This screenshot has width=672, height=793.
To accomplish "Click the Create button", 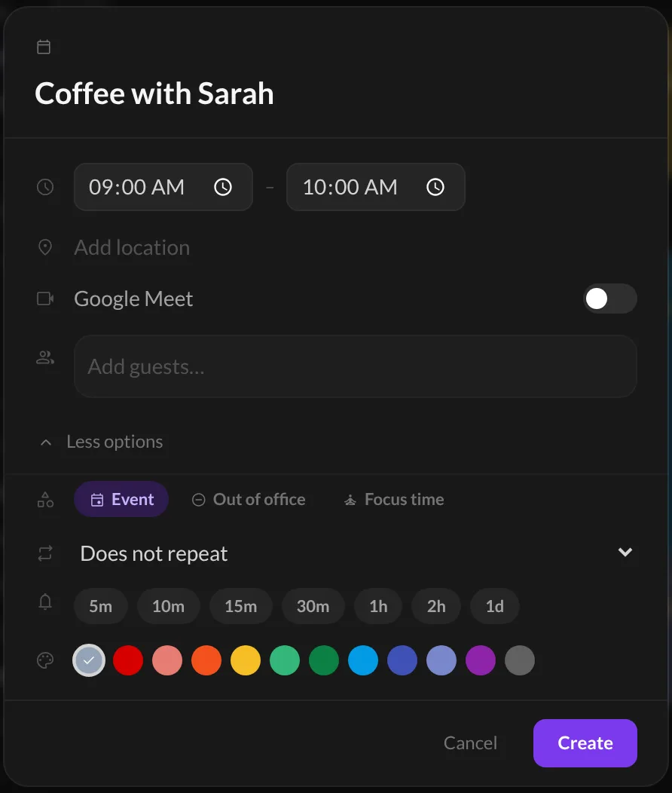I will point(585,743).
